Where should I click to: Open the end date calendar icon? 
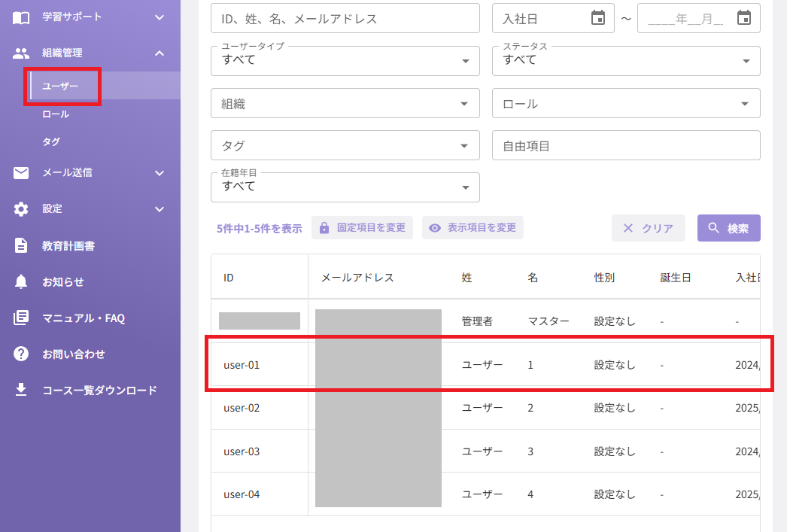[744, 18]
